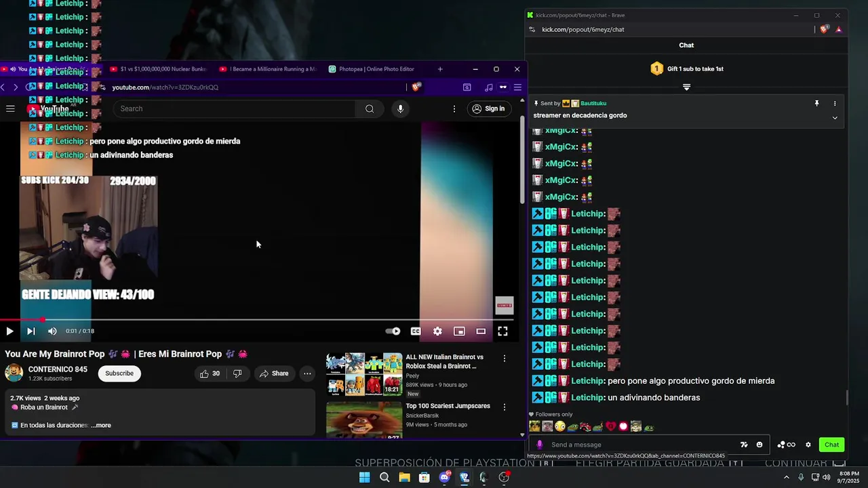Open Kick channel points icon
This screenshot has width=868, height=488.
click(x=786, y=445)
